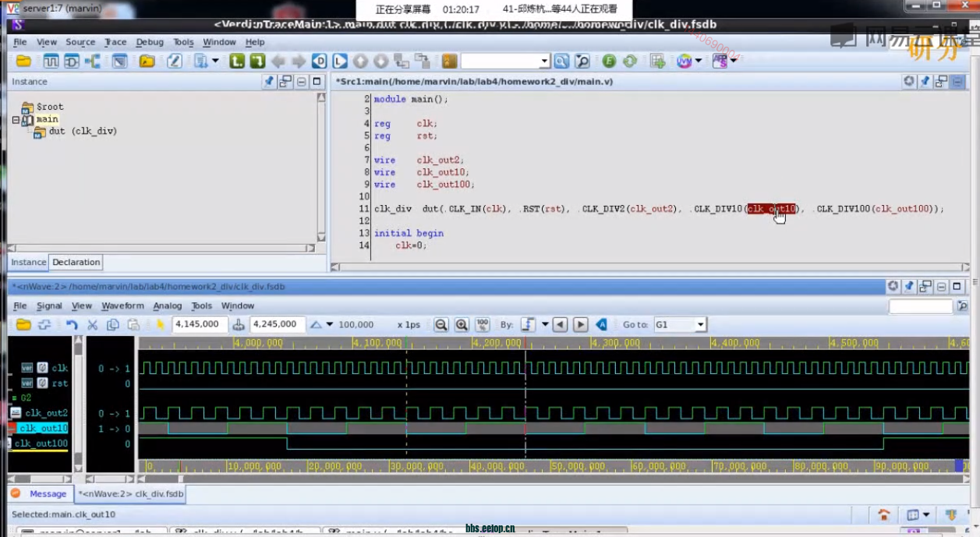Image resolution: width=980 pixels, height=537 pixels.
Task: Click the Instance panel vertical scrollbar
Action: pyautogui.click(x=321, y=168)
